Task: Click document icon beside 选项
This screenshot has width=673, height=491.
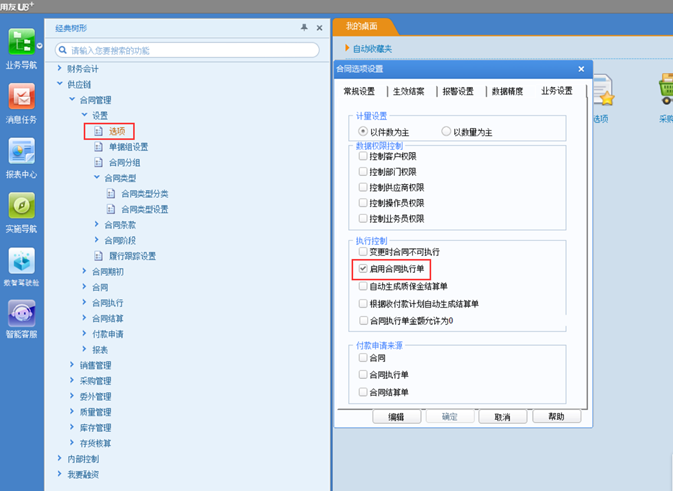Action: [x=98, y=131]
